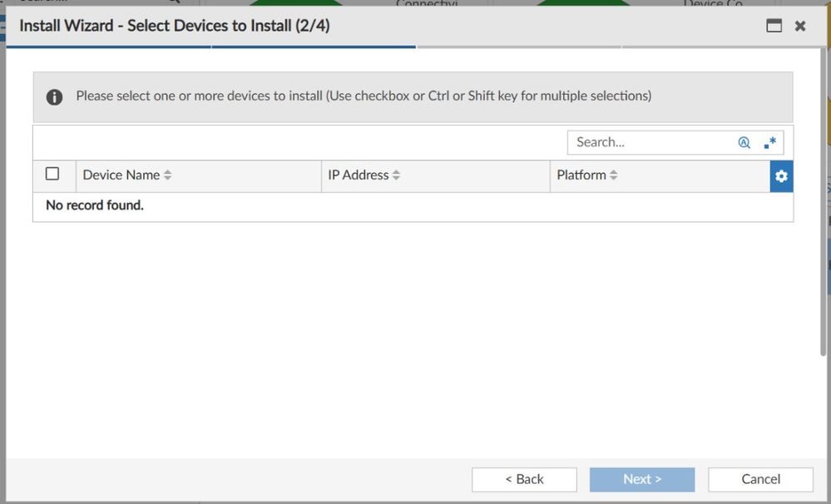Screen dimensions: 831x504
Task: Close the Install Wizard dialog
Action: (x=800, y=26)
